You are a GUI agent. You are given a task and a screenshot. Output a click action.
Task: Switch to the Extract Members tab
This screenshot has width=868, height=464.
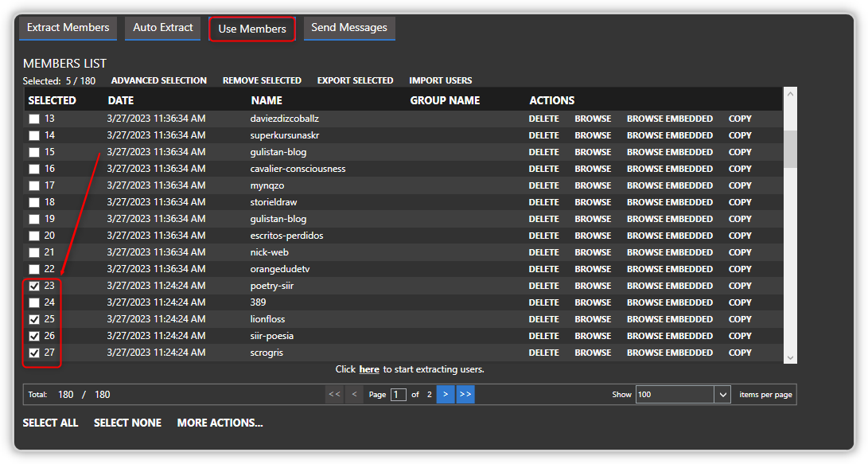68,27
